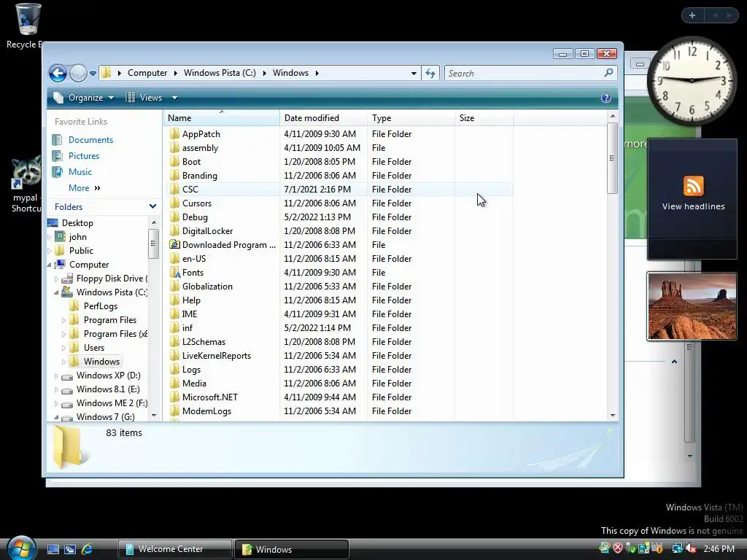Click More favorite links

tap(85, 188)
